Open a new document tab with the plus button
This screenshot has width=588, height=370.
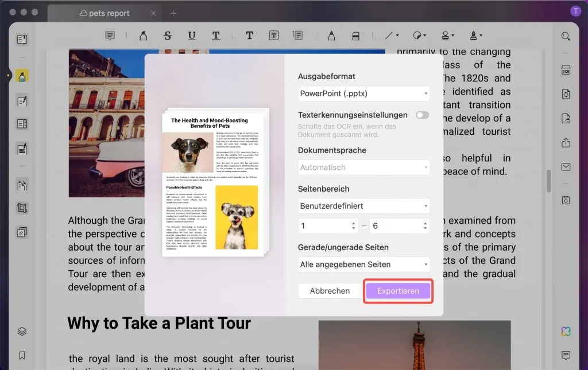pos(173,13)
